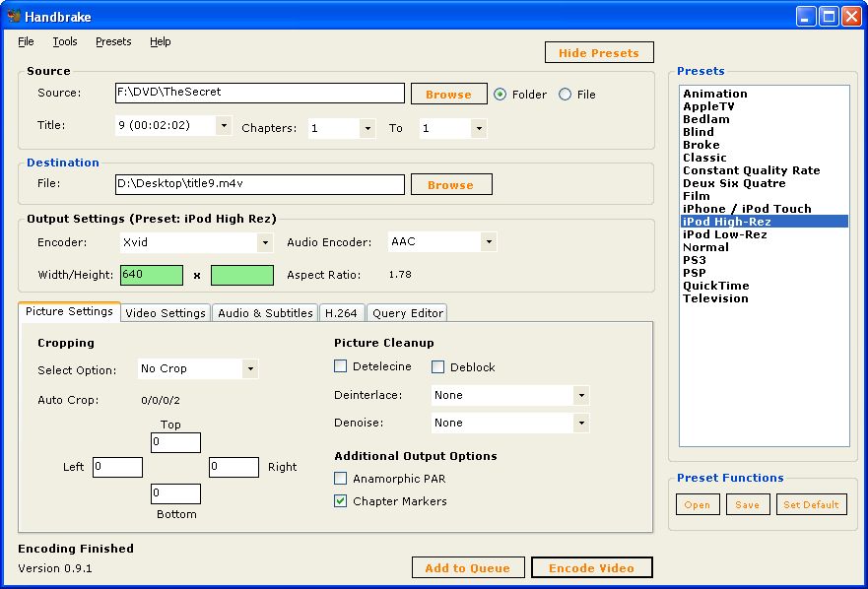
Task: Click the Width input field showing 640
Action: 152,275
